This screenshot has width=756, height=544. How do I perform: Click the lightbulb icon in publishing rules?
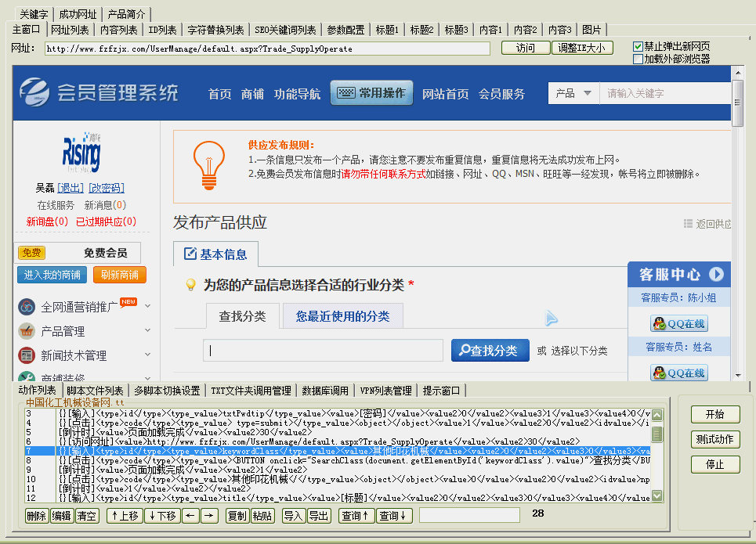pos(208,165)
